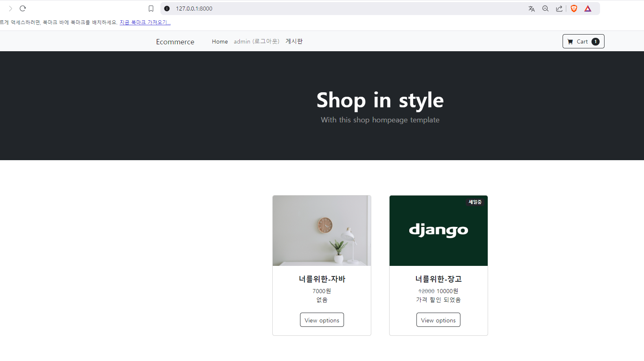Click the 7000원 price text
The image size is (644, 361).
click(x=322, y=291)
